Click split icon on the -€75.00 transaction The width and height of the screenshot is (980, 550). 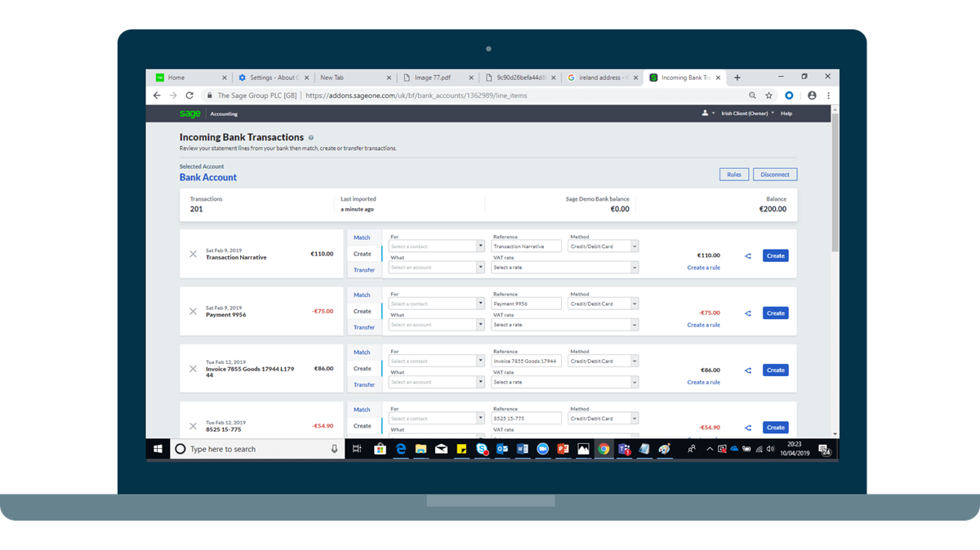point(748,313)
